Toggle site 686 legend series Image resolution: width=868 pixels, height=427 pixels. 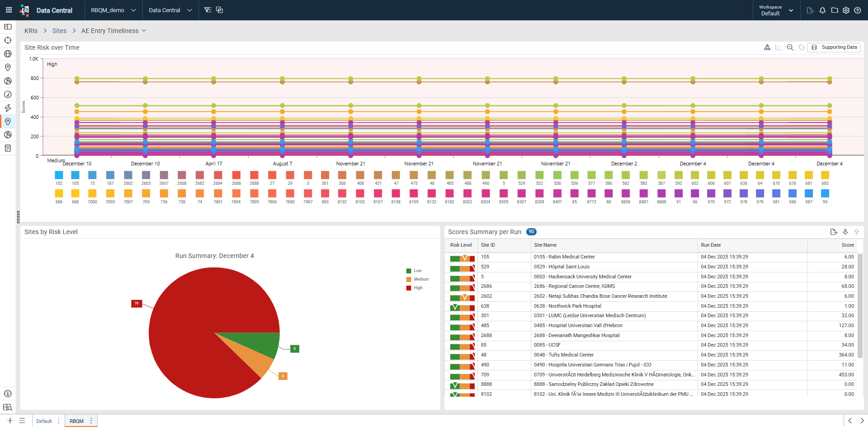(x=59, y=193)
